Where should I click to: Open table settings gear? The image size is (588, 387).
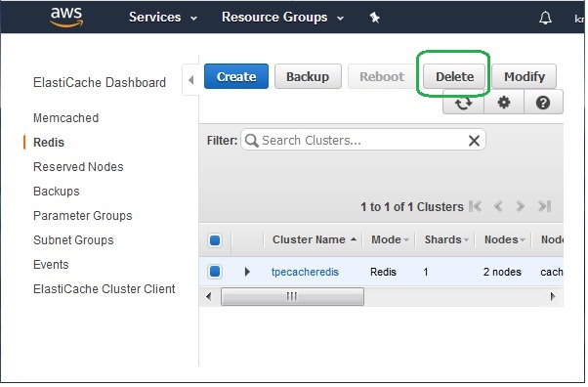coord(504,103)
